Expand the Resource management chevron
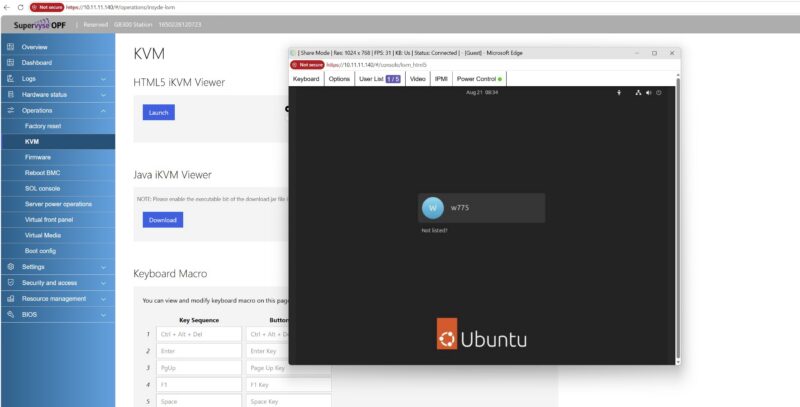 104,299
